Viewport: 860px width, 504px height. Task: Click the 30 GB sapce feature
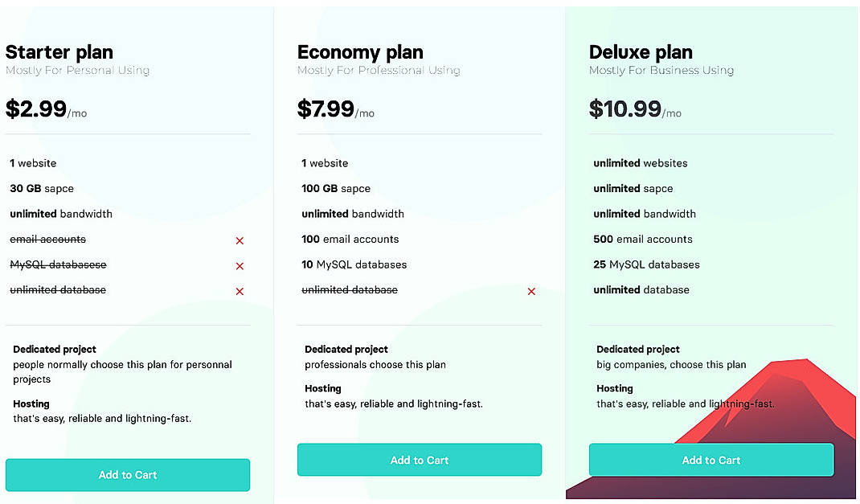tap(42, 188)
